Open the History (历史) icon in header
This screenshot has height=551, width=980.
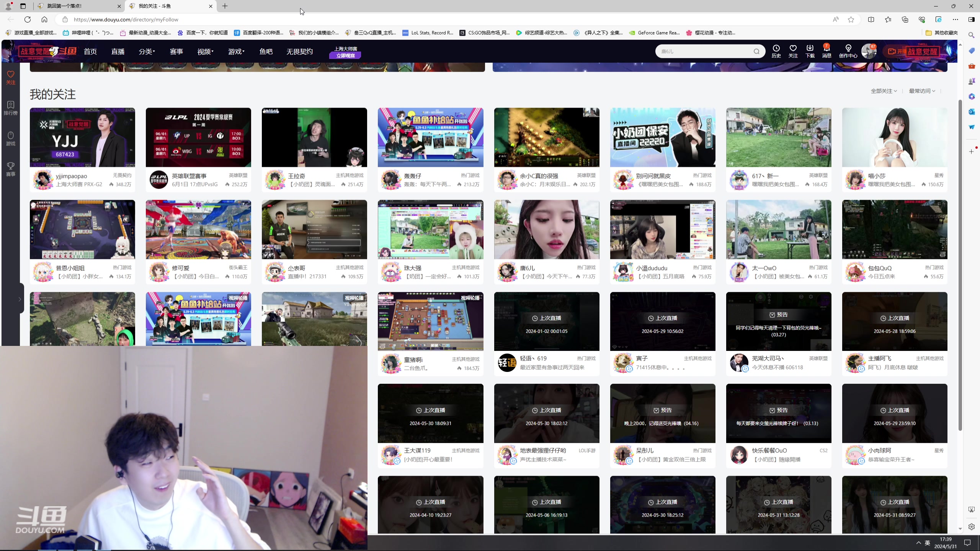(776, 49)
